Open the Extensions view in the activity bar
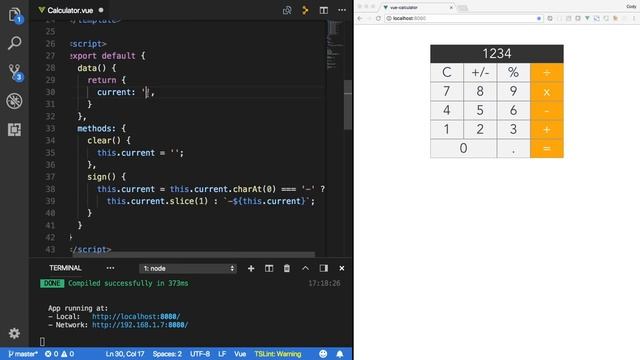Screen dimensions: 640x360 coord(14,130)
